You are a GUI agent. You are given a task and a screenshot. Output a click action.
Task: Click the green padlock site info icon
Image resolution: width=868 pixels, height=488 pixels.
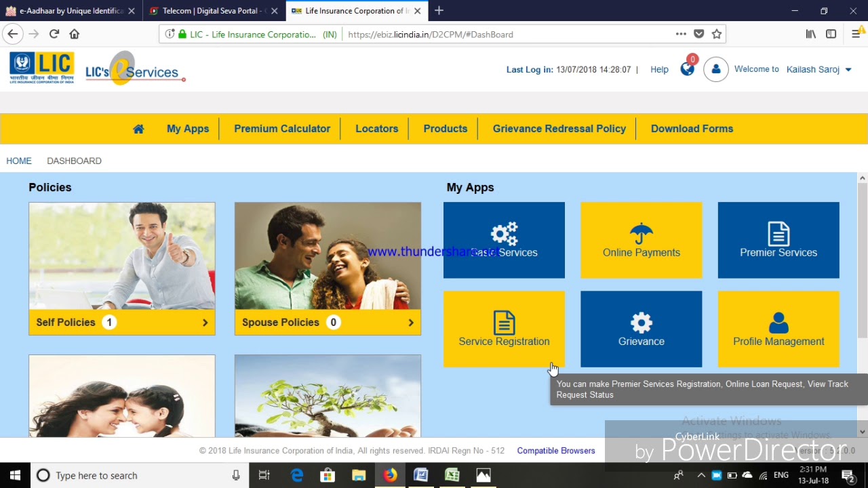point(182,34)
